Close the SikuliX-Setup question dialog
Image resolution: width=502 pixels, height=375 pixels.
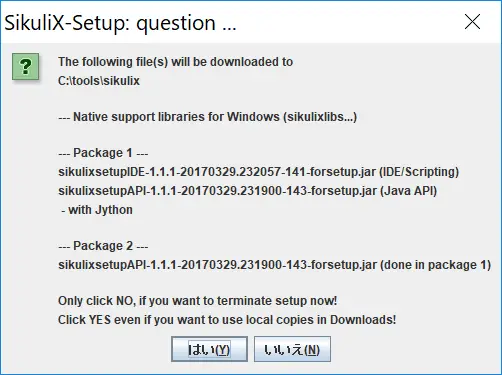(472, 22)
